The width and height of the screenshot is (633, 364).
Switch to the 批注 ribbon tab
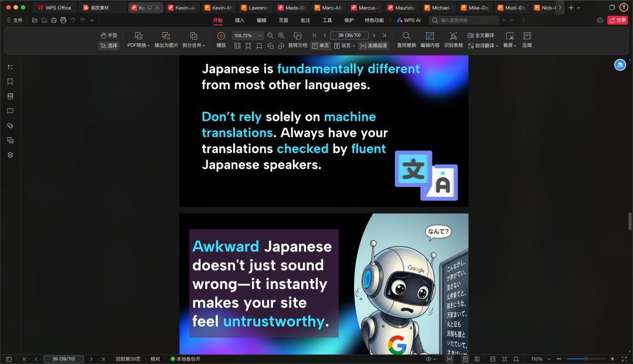tap(305, 20)
